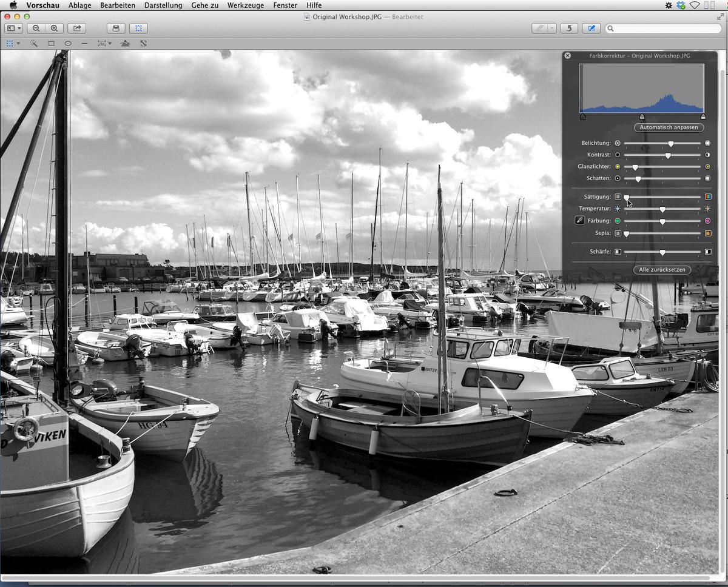
Task: Click the green Färbung tint icon
Action: (x=618, y=221)
